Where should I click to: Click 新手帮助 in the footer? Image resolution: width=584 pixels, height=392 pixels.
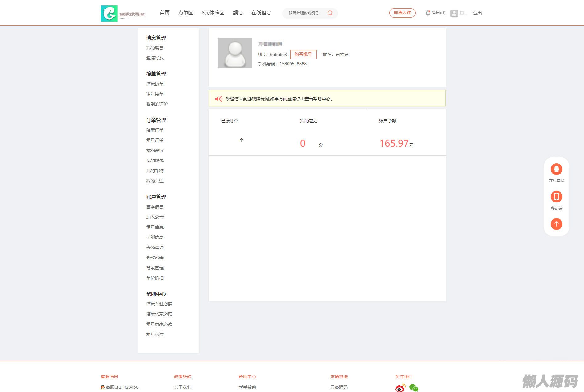pyautogui.click(x=247, y=387)
